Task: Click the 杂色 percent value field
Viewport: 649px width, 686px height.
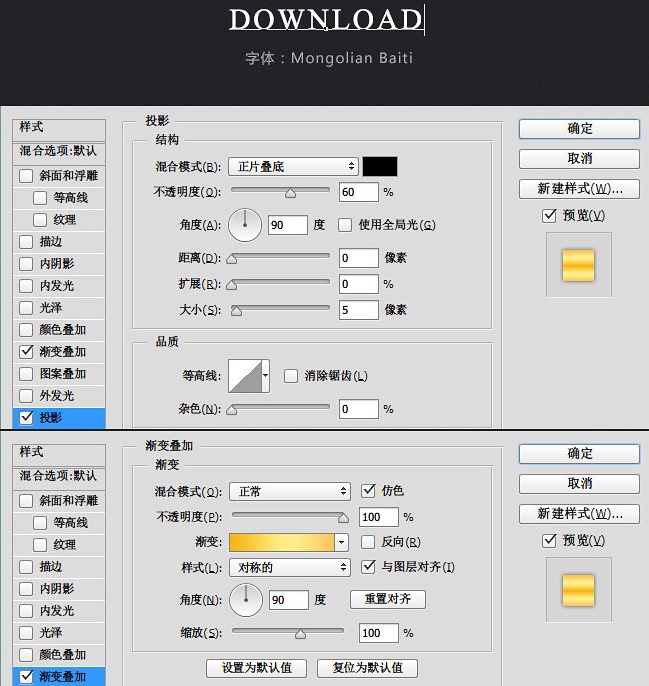Action: pyautogui.click(x=358, y=409)
